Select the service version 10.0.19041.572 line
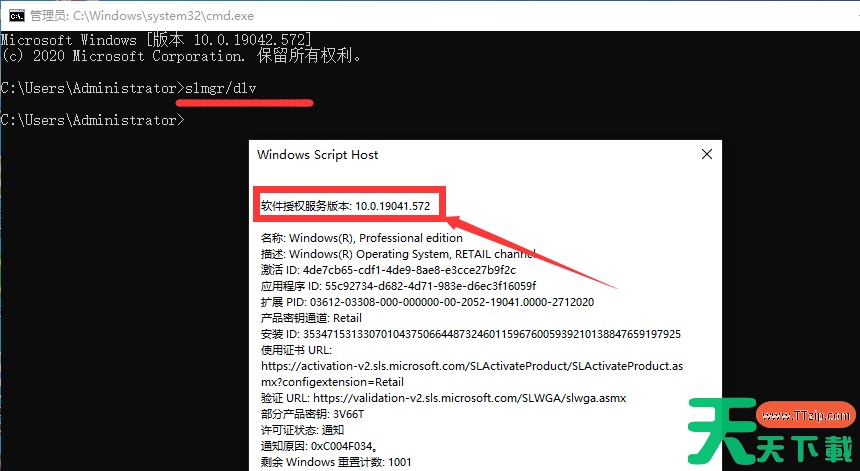The image size is (860, 471). pos(346,206)
